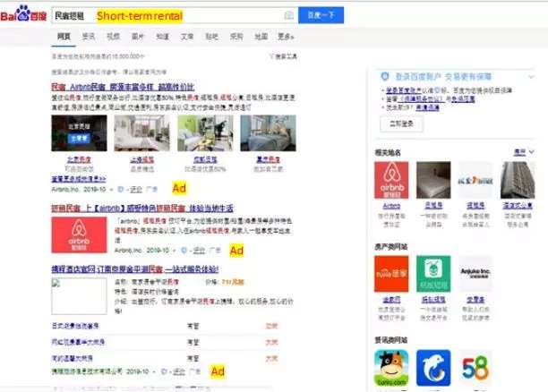Expand the related names section dropdown
This screenshot has width=548, height=392.
(x=524, y=151)
